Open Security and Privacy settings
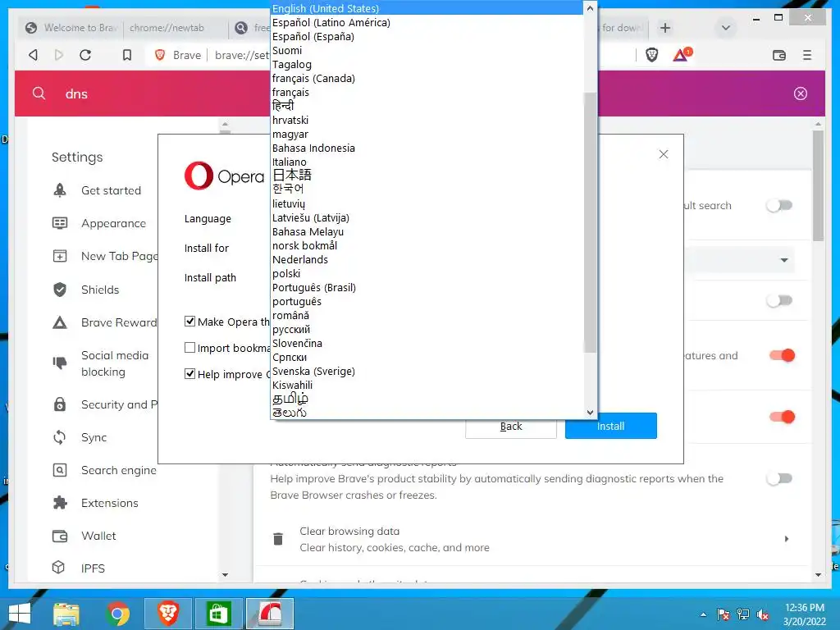Viewport: 840px width, 630px height. pos(104,404)
